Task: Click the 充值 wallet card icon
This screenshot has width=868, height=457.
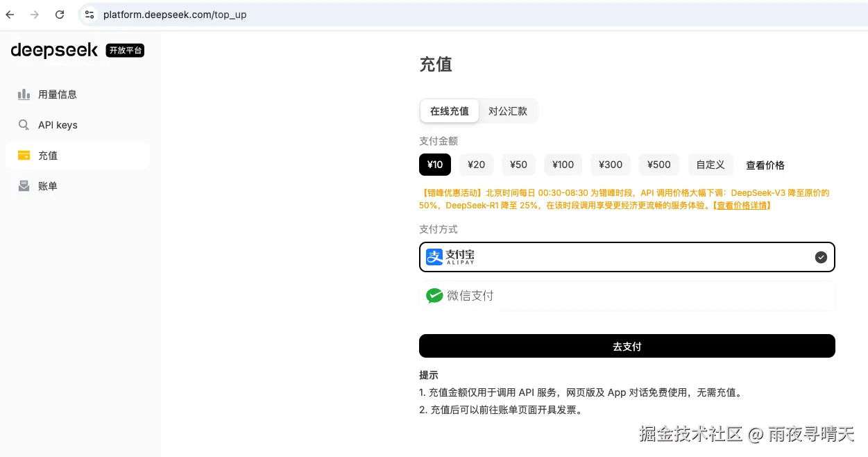Action: (24, 156)
